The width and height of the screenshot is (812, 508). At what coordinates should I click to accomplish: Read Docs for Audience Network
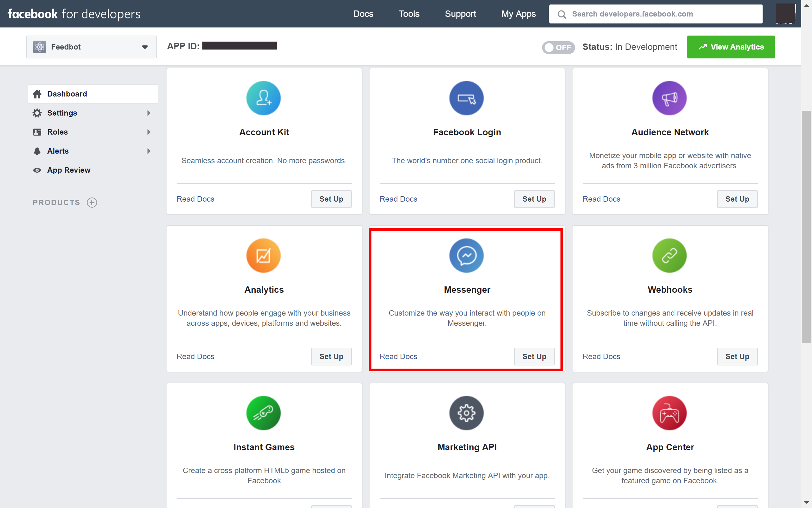[601, 199]
